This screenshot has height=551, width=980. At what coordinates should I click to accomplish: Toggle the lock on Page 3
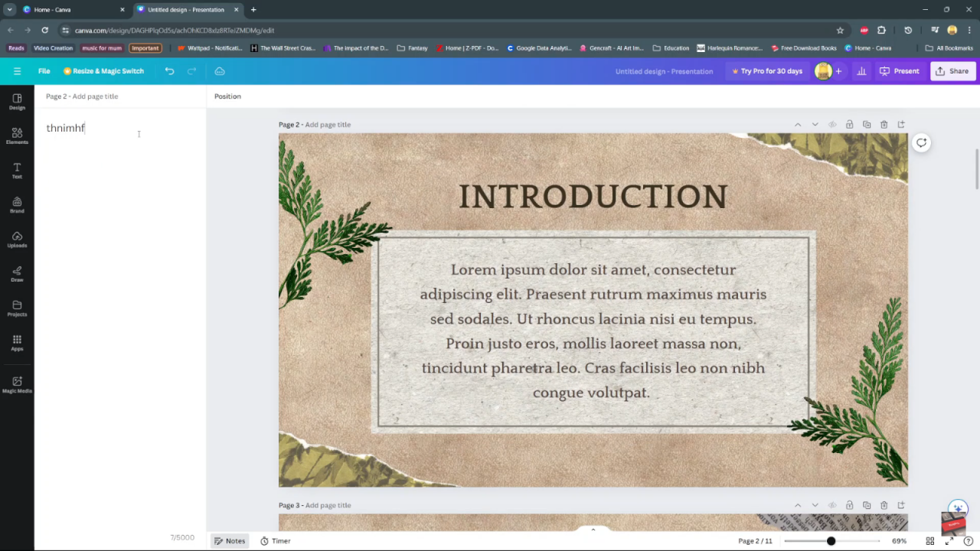(x=849, y=505)
